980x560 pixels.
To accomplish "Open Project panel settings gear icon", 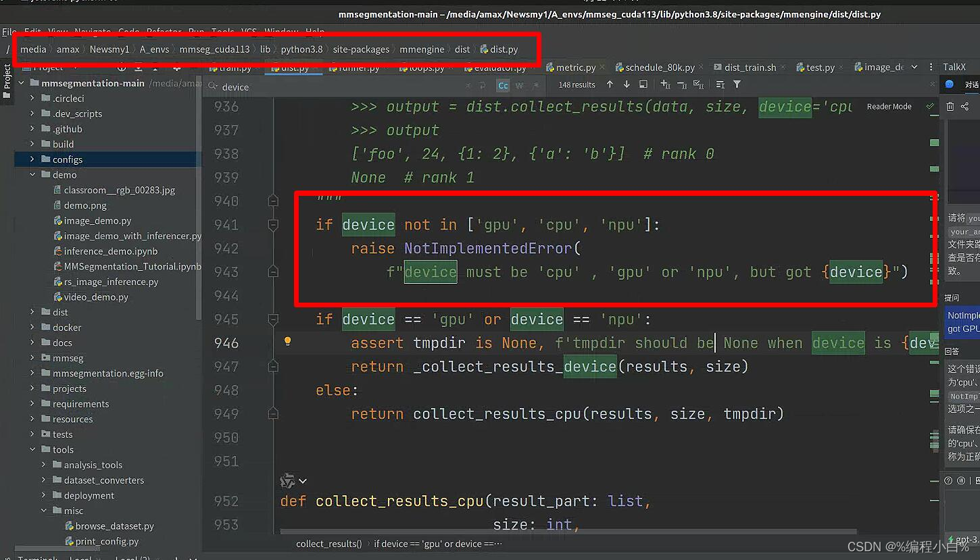I will point(178,68).
